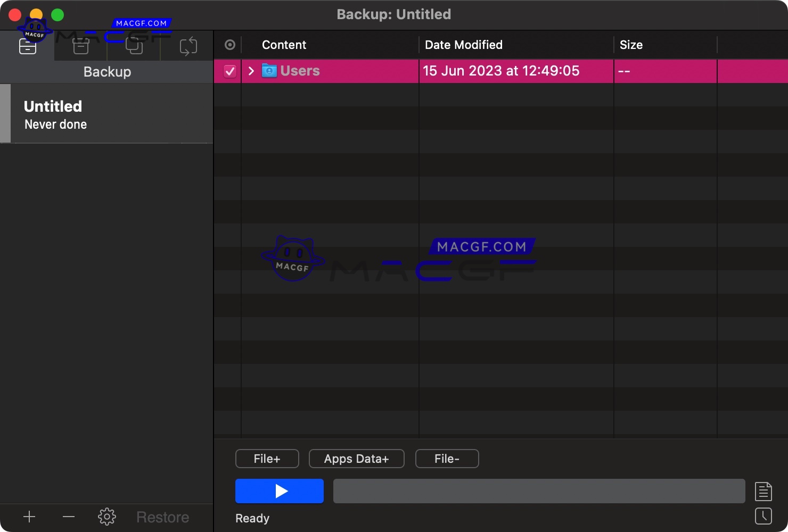Switch to the Clone mode tab
The height and width of the screenshot is (532, 788).
pyautogui.click(x=134, y=46)
